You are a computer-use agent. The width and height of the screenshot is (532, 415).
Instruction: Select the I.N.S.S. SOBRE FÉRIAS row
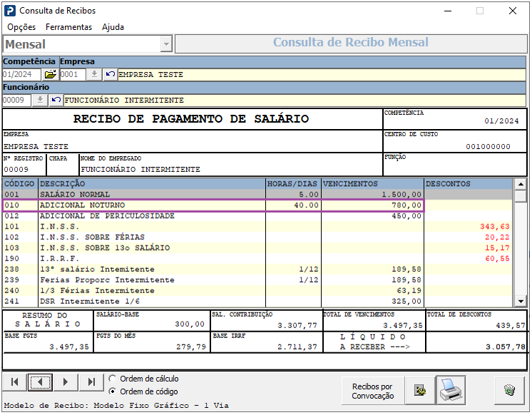pos(258,237)
